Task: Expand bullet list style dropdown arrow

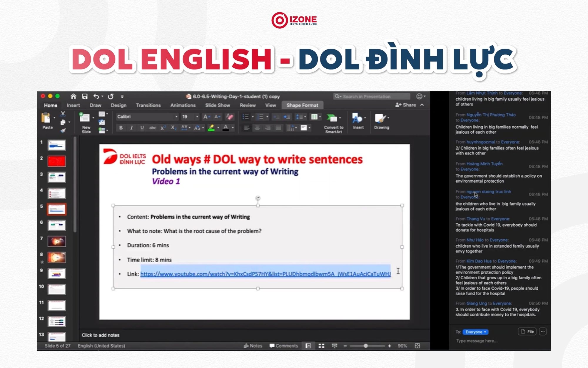Action: (x=253, y=117)
